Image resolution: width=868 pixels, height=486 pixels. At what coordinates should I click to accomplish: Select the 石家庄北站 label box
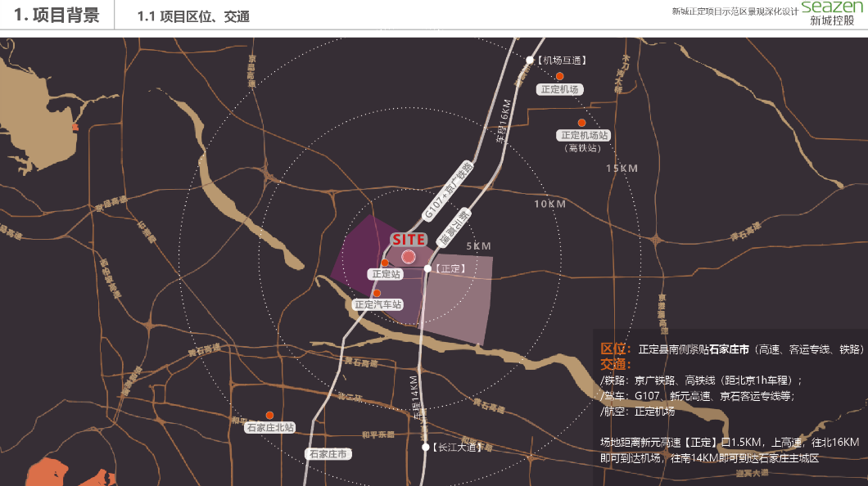tap(270, 427)
